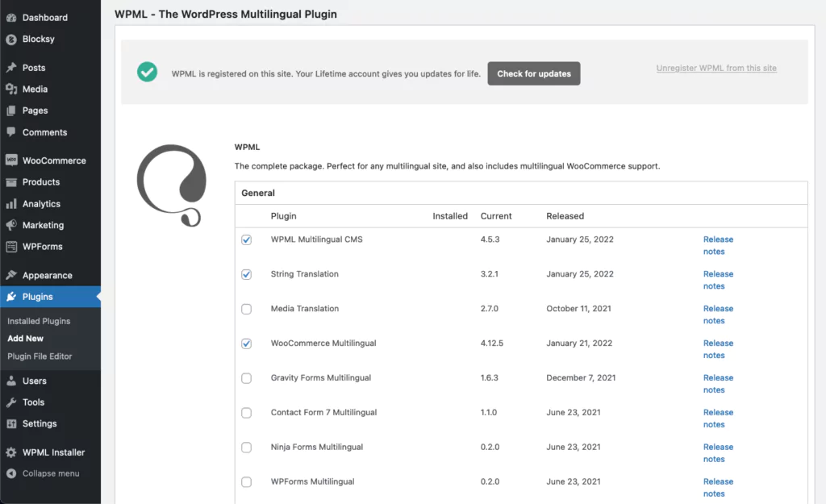The height and width of the screenshot is (504, 826).
Task: Click the WooCommerce icon in the sidebar
Action: [11, 160]
